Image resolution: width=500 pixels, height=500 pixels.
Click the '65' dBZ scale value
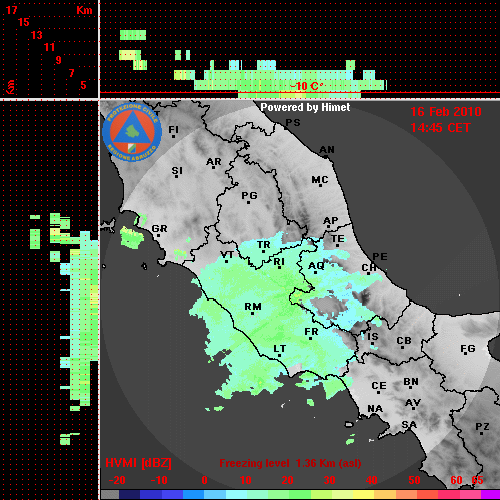coord(477,480)
